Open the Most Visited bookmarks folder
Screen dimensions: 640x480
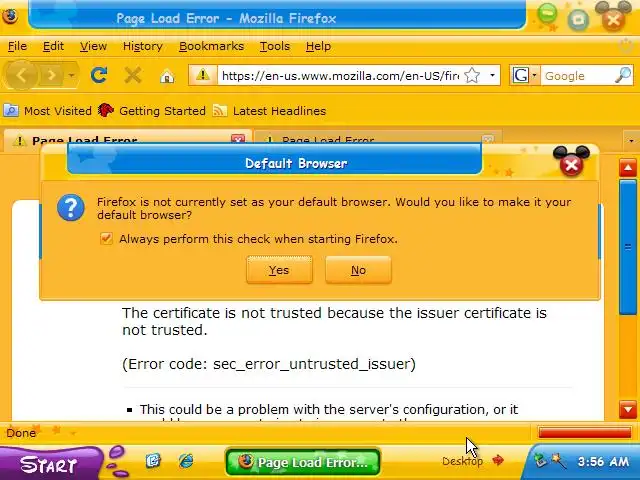tap(47, 111)
